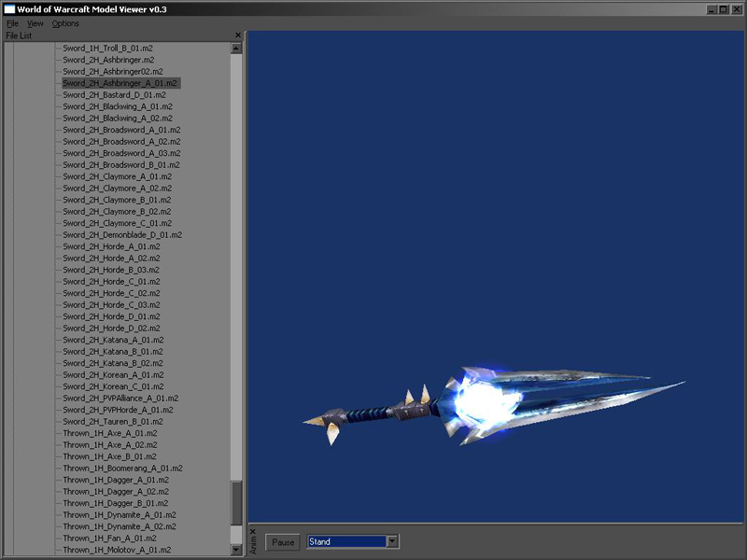Image resolution: width=747 pixels, height=560 pixels.
Task: Select Thrown_1H_Dagger_A_01.m2
Action: click(x=116, y=480)
